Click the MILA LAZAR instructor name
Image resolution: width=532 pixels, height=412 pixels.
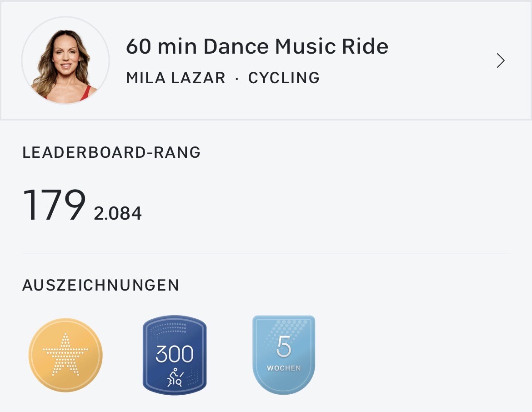point(176,78)
